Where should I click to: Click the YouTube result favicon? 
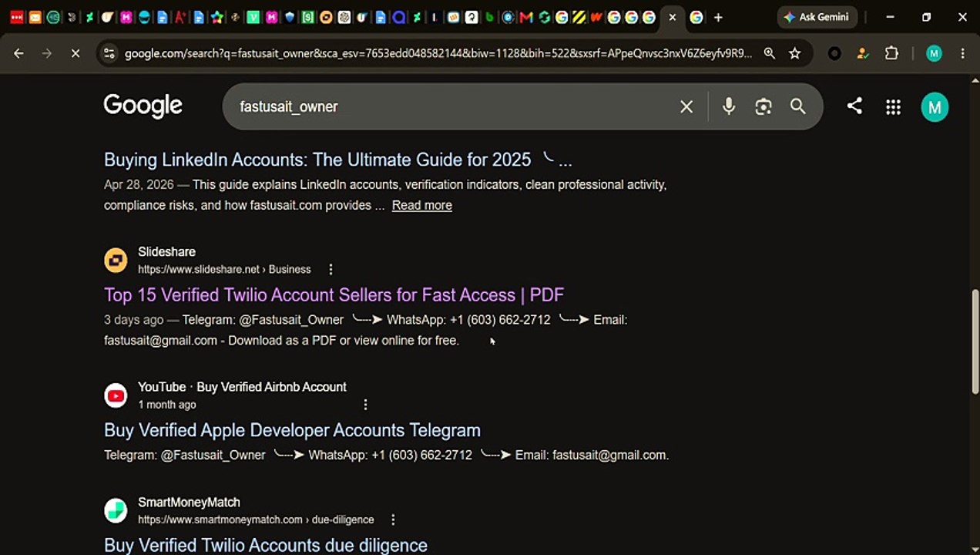116,395
